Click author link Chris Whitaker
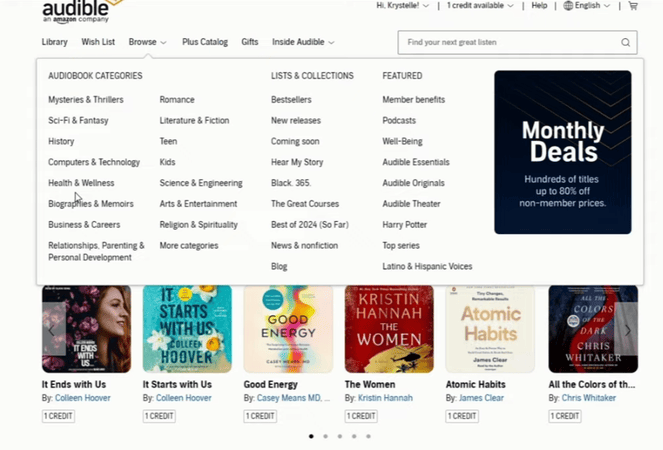The height and width of the screenshot is (450, 663). click(x=589, y=398)
